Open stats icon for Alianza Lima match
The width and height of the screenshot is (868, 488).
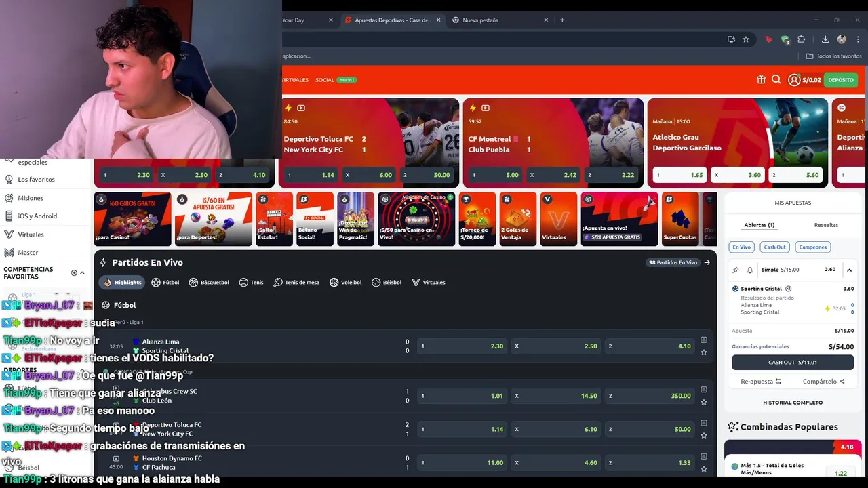coord(704,340)
